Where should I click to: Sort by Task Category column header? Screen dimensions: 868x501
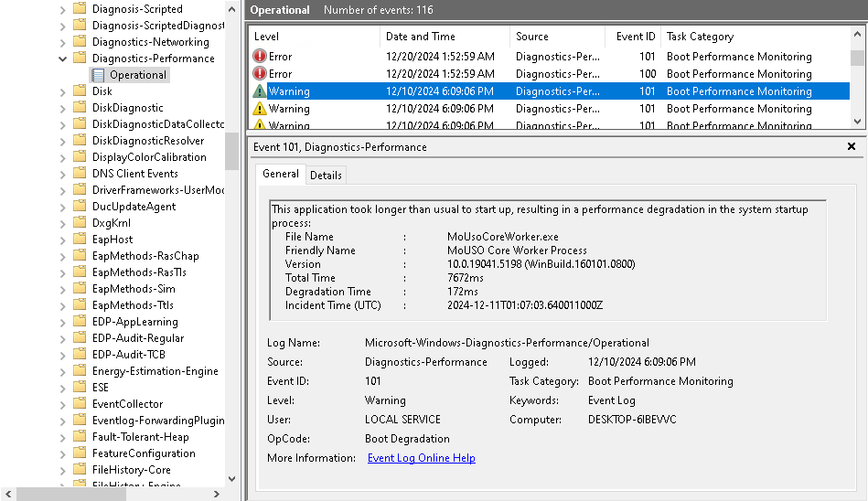coord(755,37)
